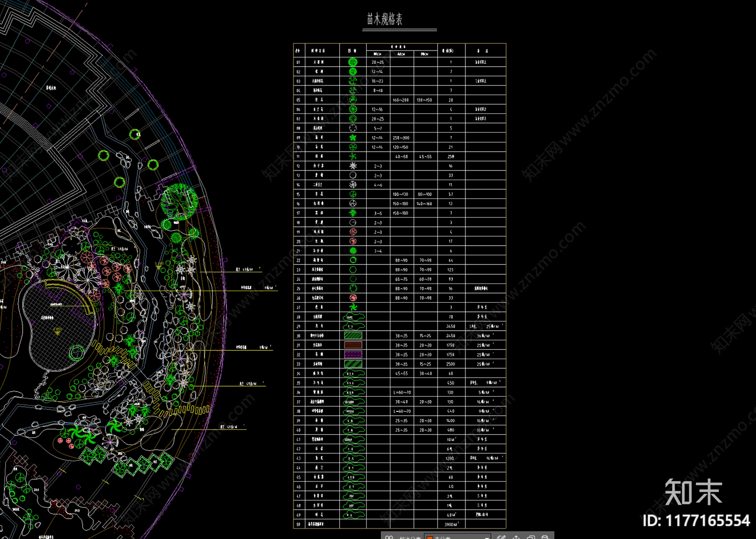Select the white dashed circle symbol in row 08
This screenshot has height=539, width=756.
click(353, 128)
